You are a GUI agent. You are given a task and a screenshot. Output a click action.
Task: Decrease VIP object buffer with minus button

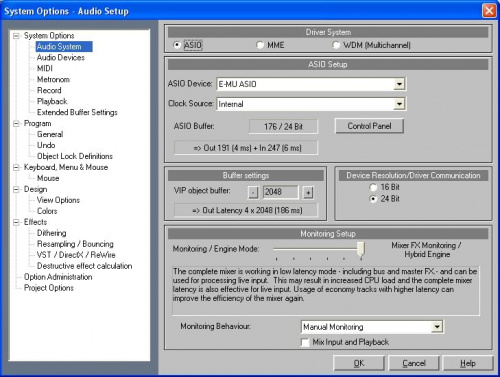[x=253, y=192]
